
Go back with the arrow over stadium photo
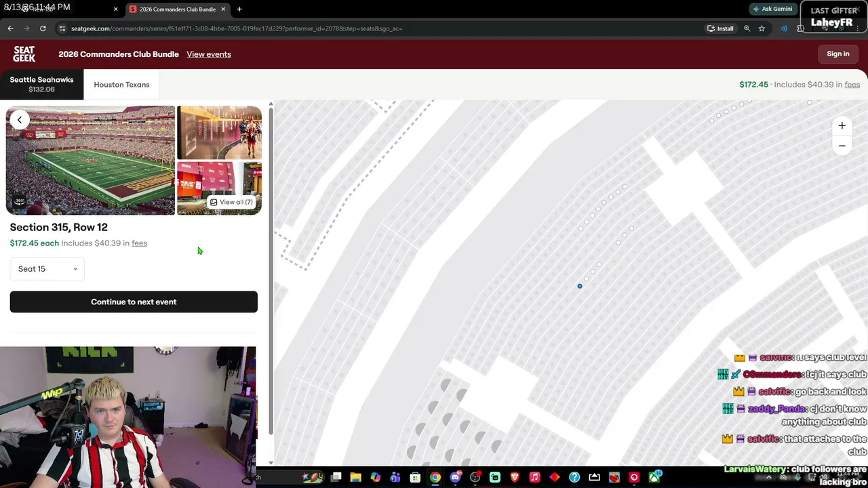point(20,120)
